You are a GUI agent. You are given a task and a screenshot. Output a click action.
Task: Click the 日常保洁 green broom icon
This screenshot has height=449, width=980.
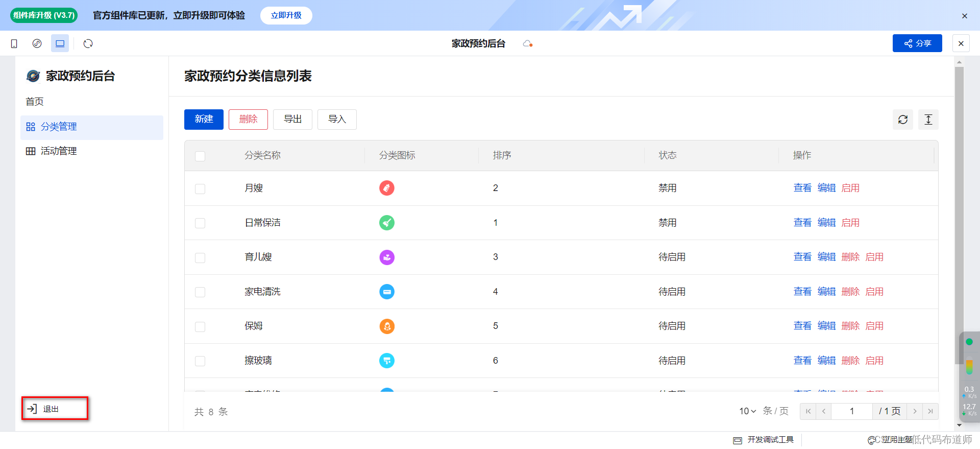[387, 223]
